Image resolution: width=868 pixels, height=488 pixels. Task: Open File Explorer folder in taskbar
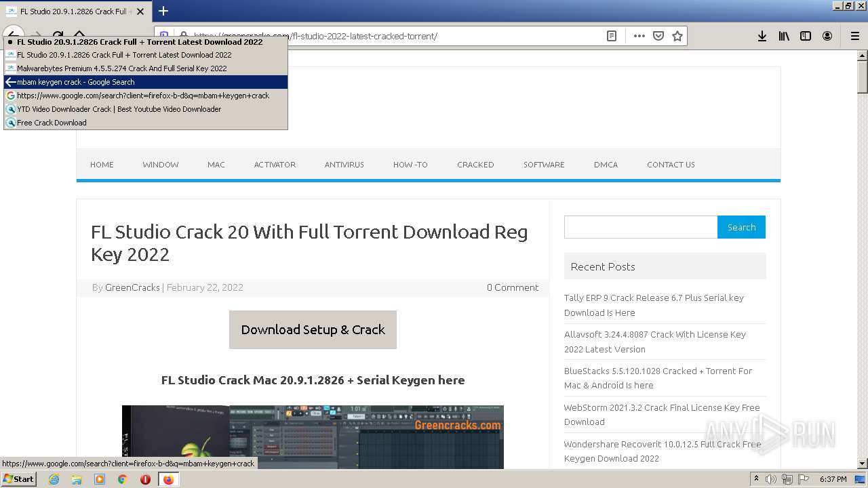77,479
